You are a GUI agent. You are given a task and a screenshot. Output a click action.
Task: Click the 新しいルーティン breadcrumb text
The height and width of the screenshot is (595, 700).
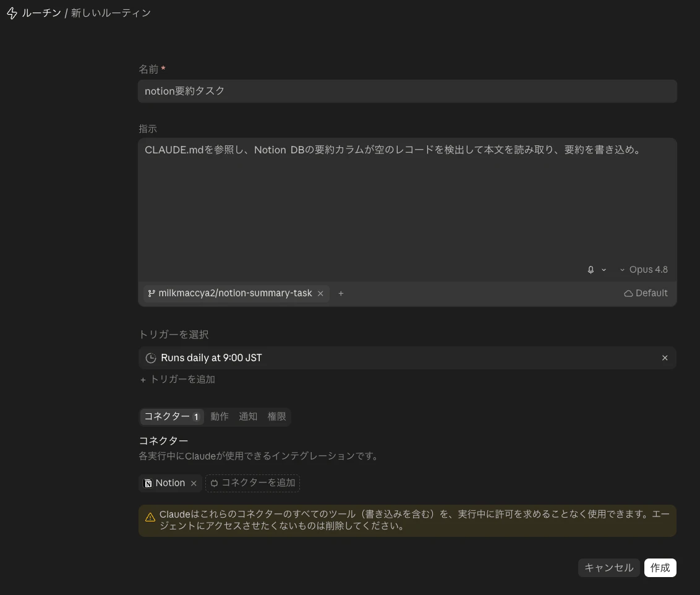[111, 13]
